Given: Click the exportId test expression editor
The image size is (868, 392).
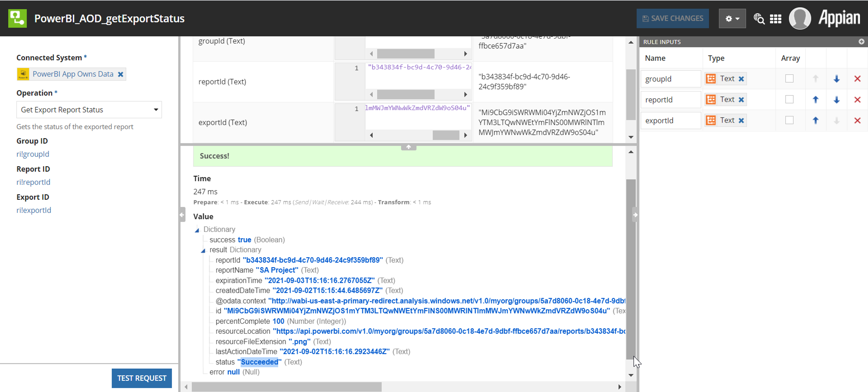Looking at the screenshot, I should pos(418,117).
